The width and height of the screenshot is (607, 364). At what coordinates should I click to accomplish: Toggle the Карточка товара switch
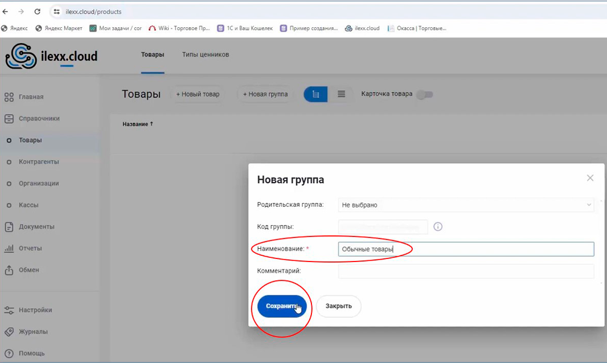[424, 95]
